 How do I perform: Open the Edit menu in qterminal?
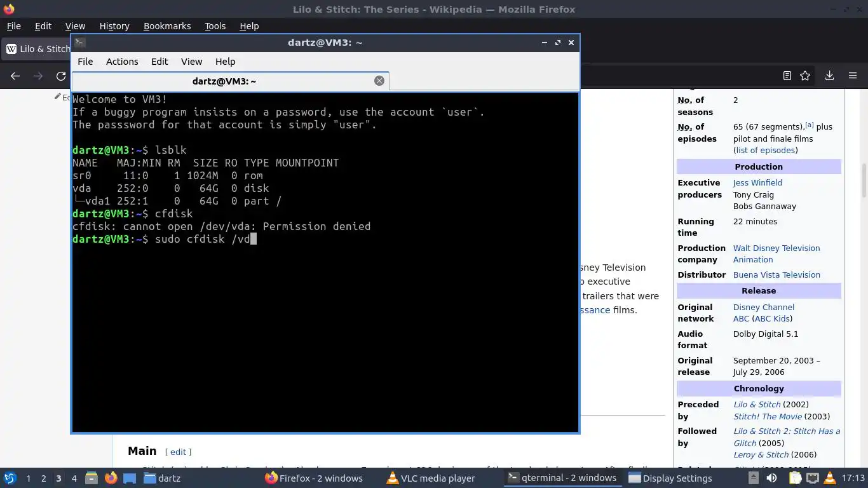tap(159, 62)
